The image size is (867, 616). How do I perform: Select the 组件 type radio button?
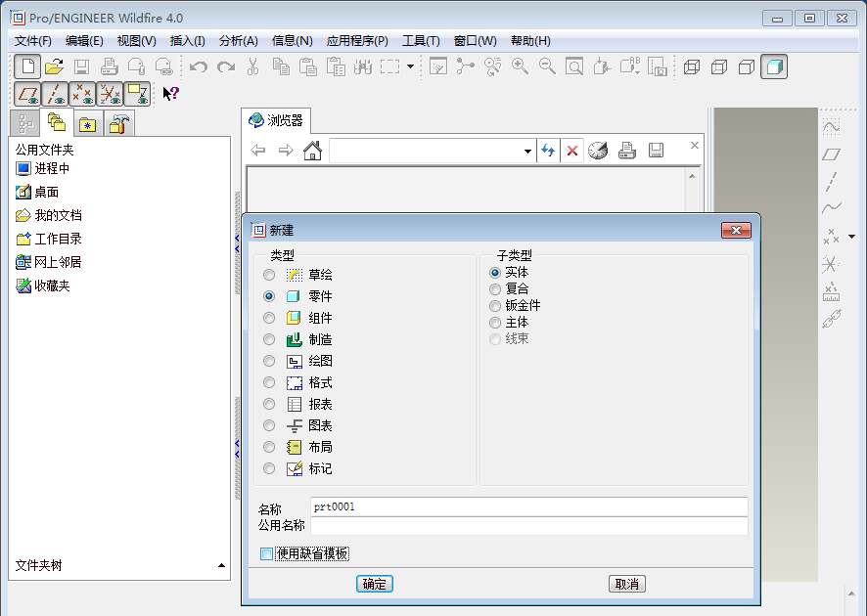[x=269, y=318]
